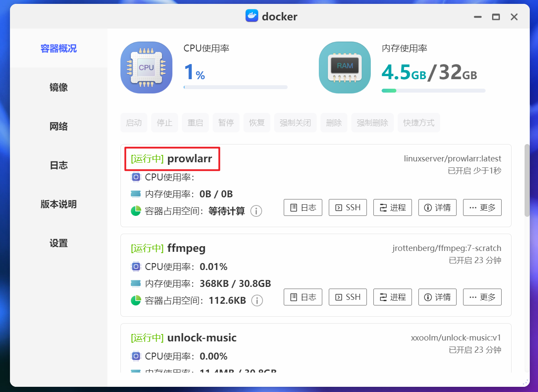This screenshot has height=392, width=538.
Task: Click the CPU chip icon
Action: 146,67
